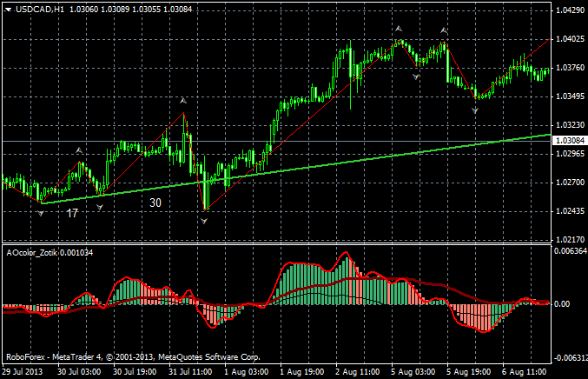Viewport: 588px width, 379px height.
Task: Click price scale value 1.03495
Action: 571,96
